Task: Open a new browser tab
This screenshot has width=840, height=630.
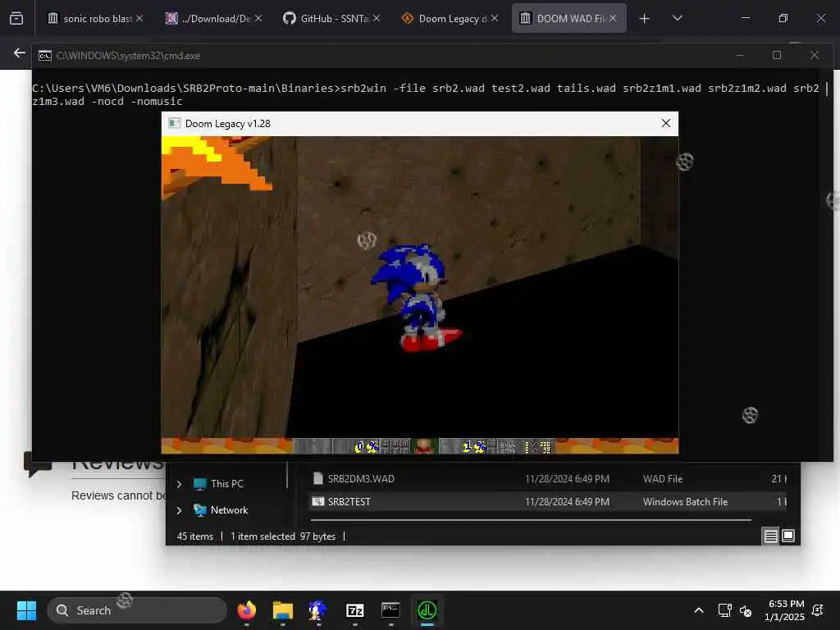Action: pyautogui.click(x=645, y=19)
